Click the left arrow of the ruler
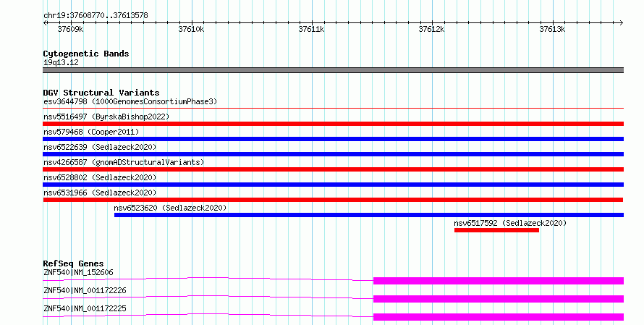The image size is (644, 325). click(x=45, y=23)
